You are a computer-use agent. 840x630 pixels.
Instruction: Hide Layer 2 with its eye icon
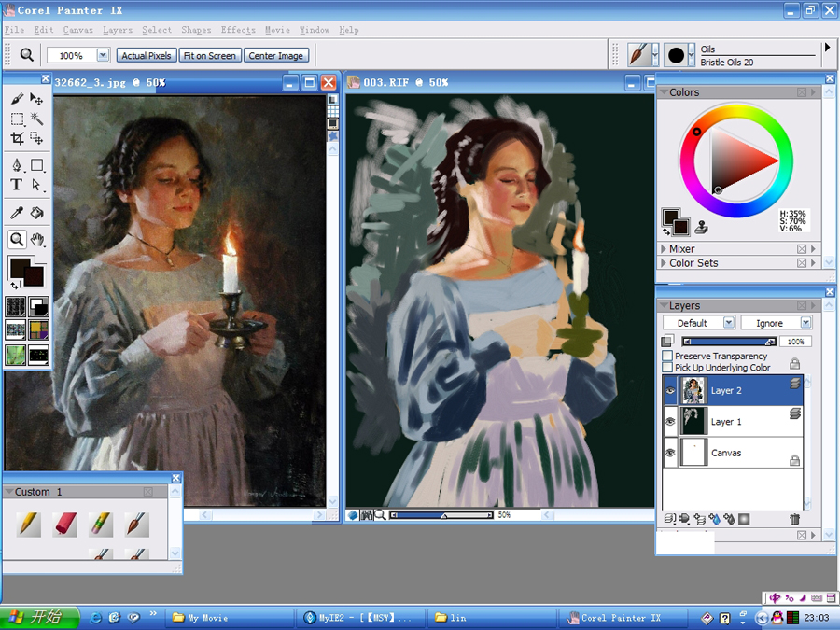pyautogui.click(x=670, y=390)
